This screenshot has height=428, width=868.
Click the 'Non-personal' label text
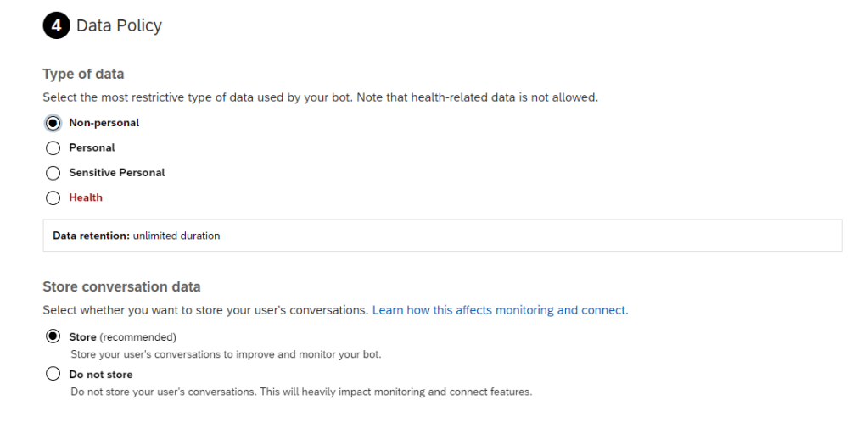click(x=104, y=123)
